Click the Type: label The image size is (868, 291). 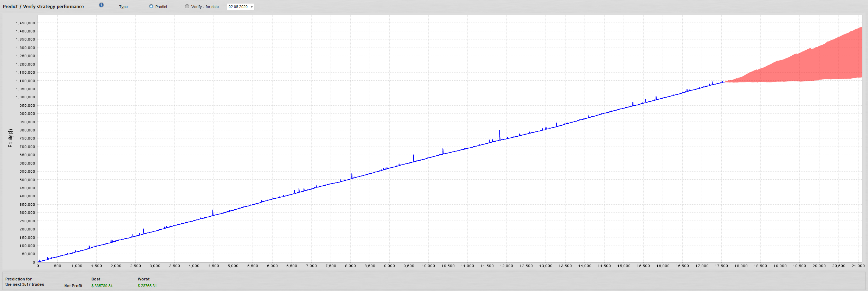[x=124, y=7]
